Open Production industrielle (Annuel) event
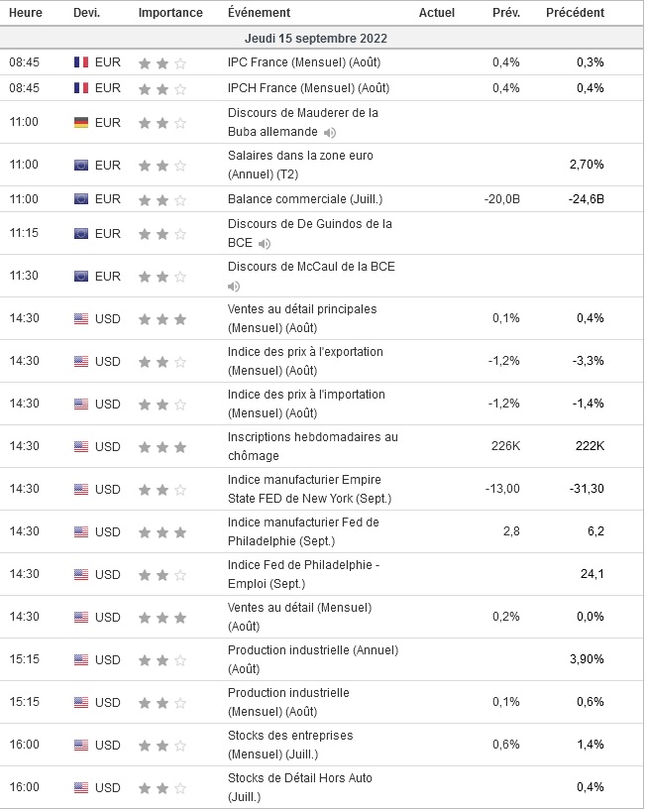The width and height of the screenshot is (647, 812). (312, 660)
